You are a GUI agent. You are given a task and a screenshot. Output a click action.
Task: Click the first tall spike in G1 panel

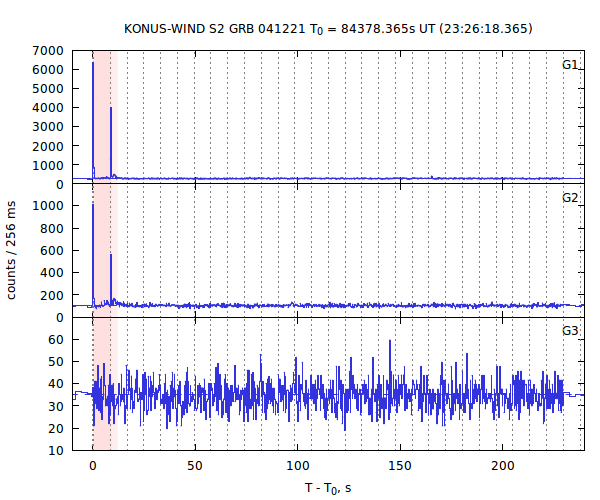click(93, 119)
